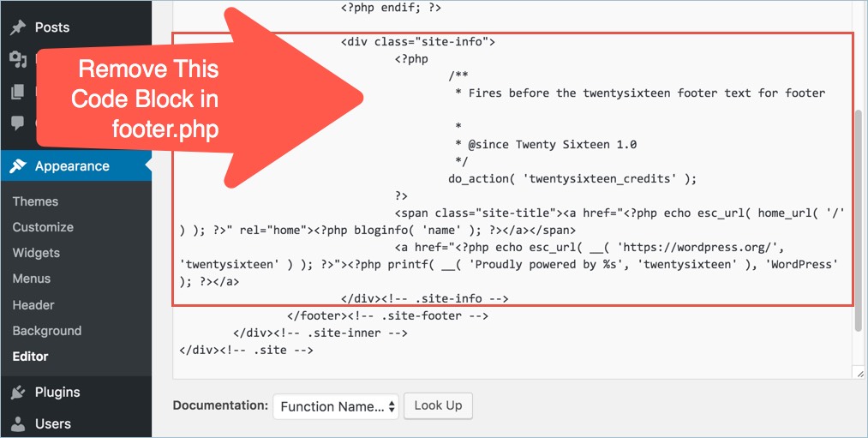868x438 pixels.
Task: Click the Look Up button
Action: 438,405
